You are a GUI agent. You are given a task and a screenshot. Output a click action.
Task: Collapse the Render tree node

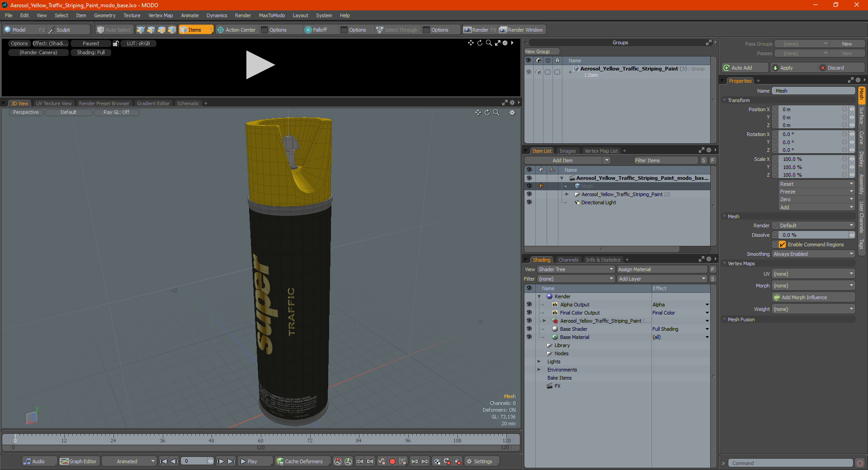click(539, 296)
